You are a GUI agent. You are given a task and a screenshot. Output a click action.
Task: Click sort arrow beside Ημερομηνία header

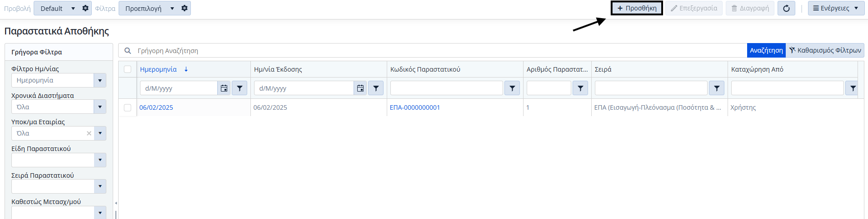coord(186,69)
